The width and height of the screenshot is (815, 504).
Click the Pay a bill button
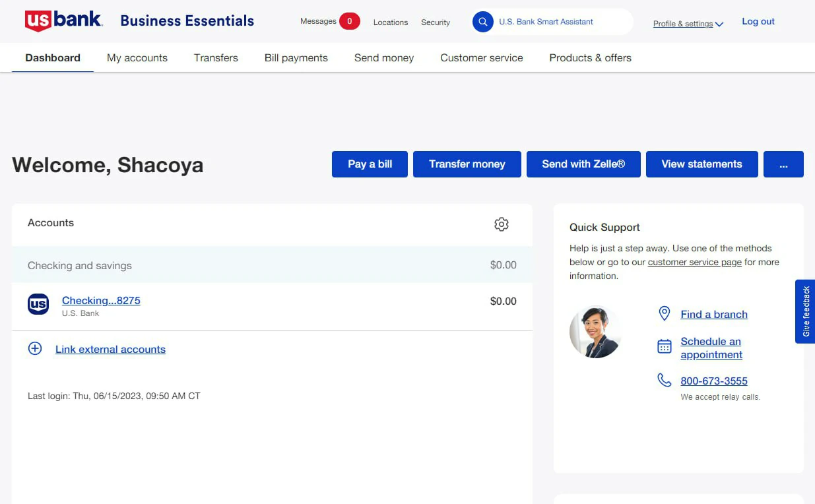click(x=370, y=164)
